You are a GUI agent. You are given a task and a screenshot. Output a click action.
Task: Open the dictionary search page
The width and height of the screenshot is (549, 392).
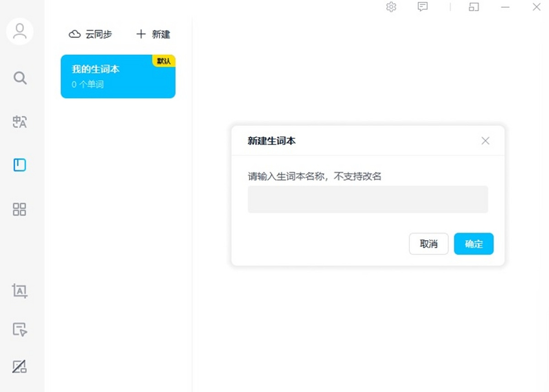(20, 78)
